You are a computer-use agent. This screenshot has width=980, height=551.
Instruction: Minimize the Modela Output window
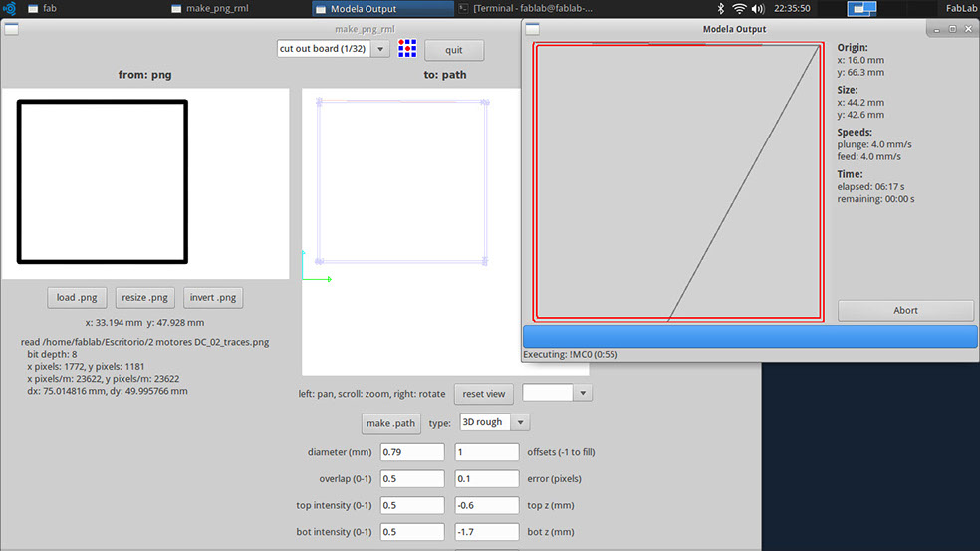click(x=936, y=30)
